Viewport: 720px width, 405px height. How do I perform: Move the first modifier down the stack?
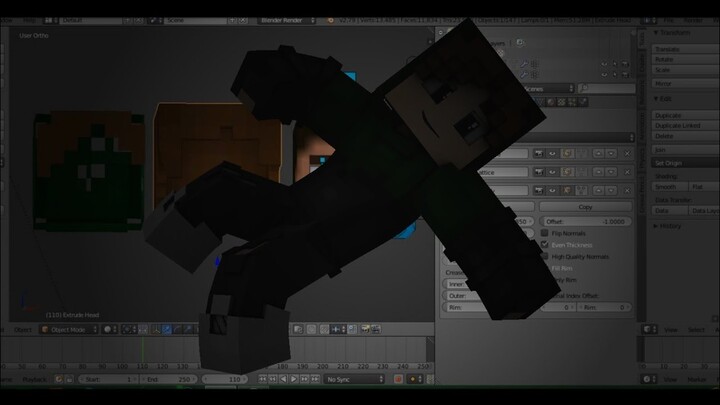pyautogui.click(x=611, y=153)
